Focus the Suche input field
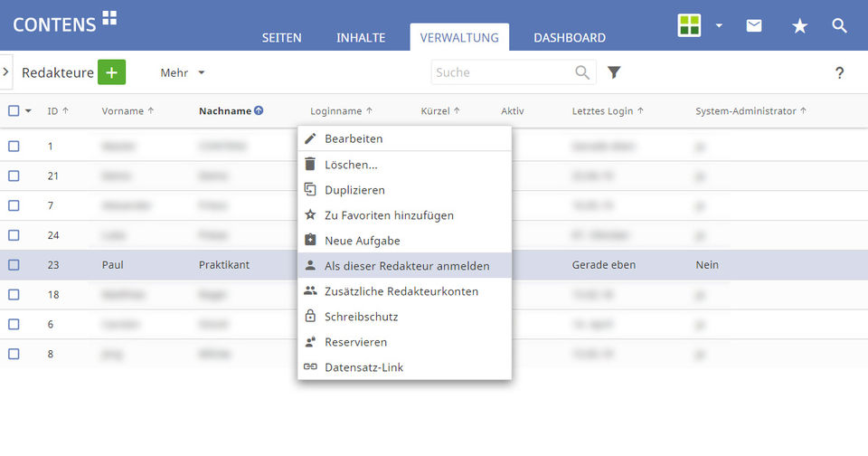Screen dimensions: 868x456 514,72
